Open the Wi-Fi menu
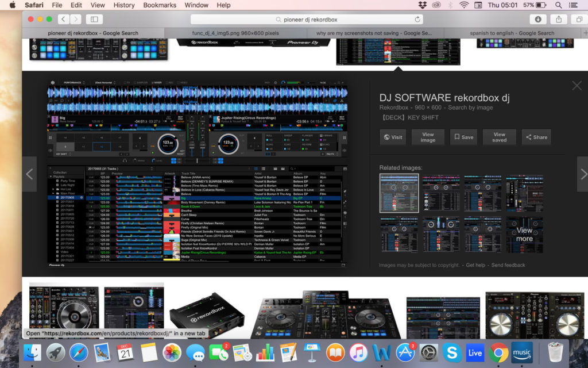The height and width of the screenshot is (368, 588). [x=463, y=5]
